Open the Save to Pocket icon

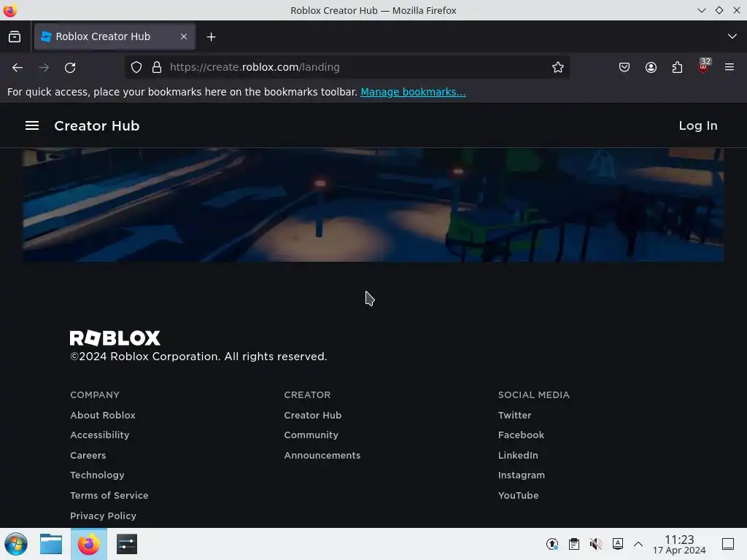point(624,67)
